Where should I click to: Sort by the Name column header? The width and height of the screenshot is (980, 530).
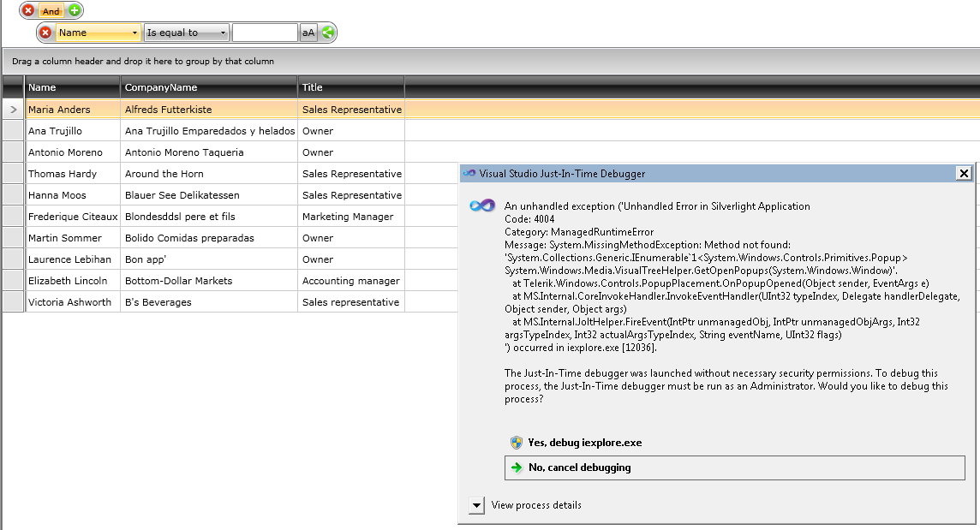(x=73, y=87)
